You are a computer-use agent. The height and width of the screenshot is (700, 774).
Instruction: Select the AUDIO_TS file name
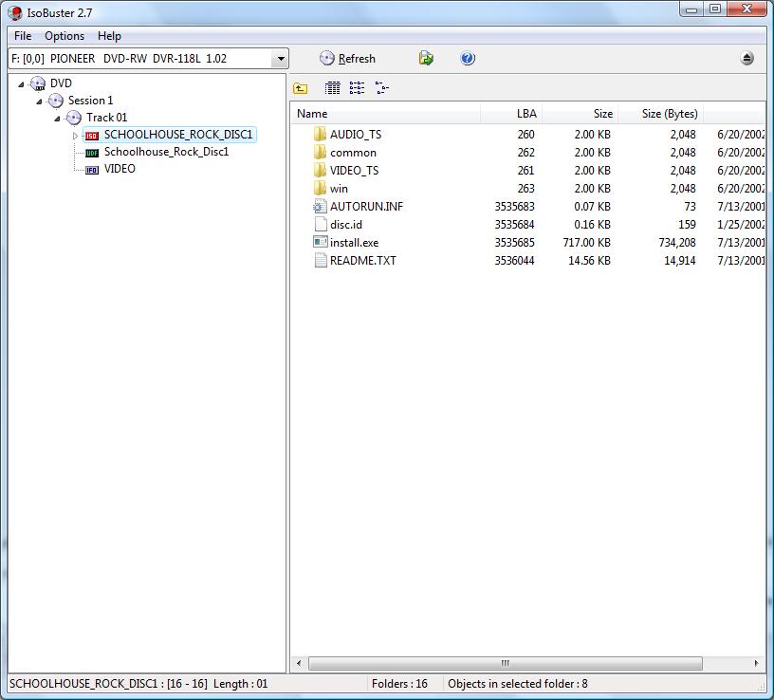(356, 135)
